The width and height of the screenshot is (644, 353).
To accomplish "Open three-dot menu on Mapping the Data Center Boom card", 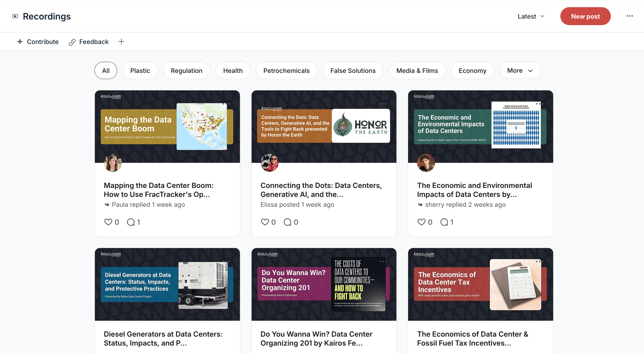I will pyautogui.click(x=226, y=104).
